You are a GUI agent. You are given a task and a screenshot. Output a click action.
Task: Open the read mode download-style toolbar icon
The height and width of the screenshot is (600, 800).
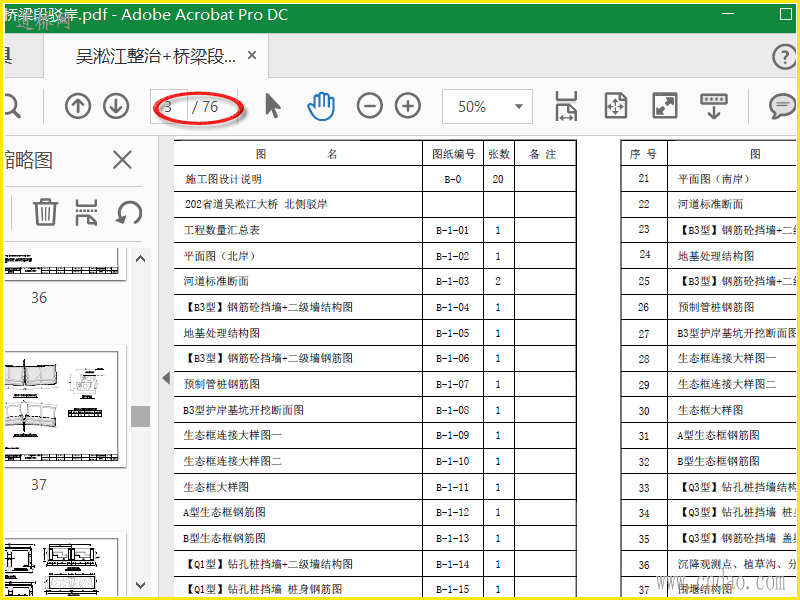click(714, 106)
